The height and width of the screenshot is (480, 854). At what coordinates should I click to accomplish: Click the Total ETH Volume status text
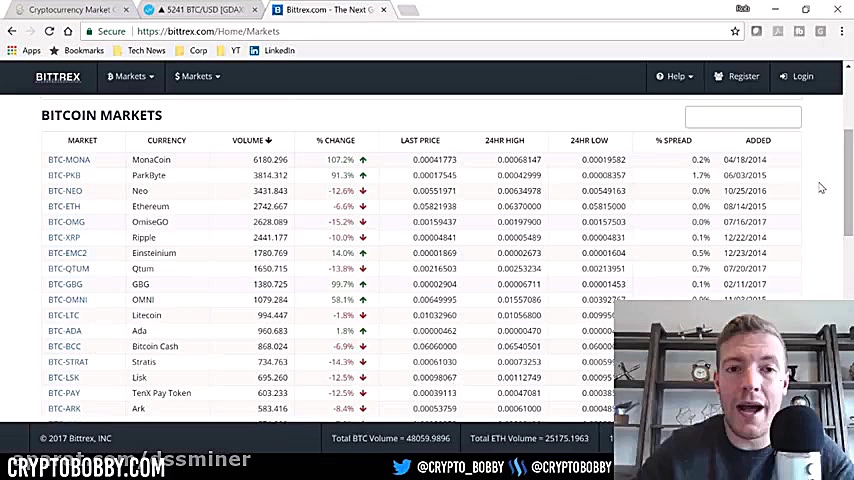(x=529, y=439)
